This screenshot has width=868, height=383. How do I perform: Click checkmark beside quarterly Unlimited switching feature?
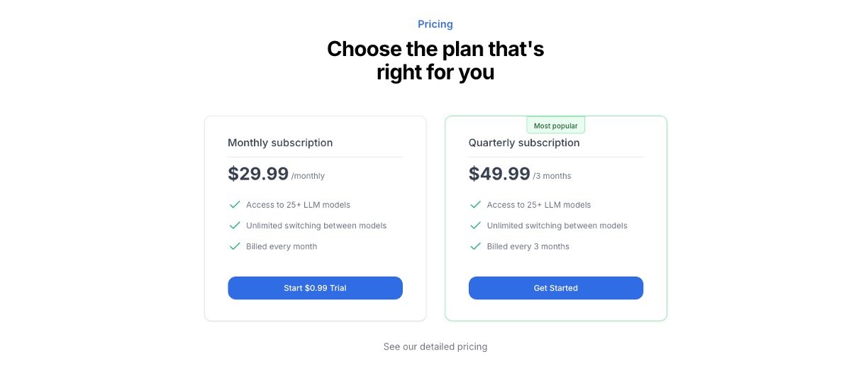[x=476, y=226]
